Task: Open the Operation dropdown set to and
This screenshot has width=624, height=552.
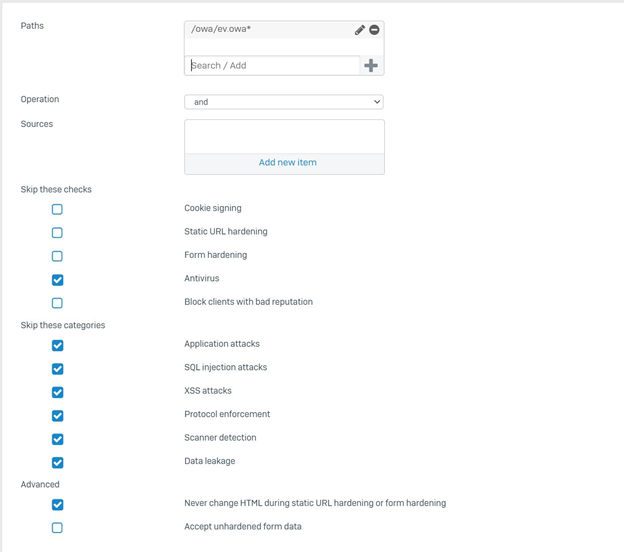Action: click(x=284, y=102)
